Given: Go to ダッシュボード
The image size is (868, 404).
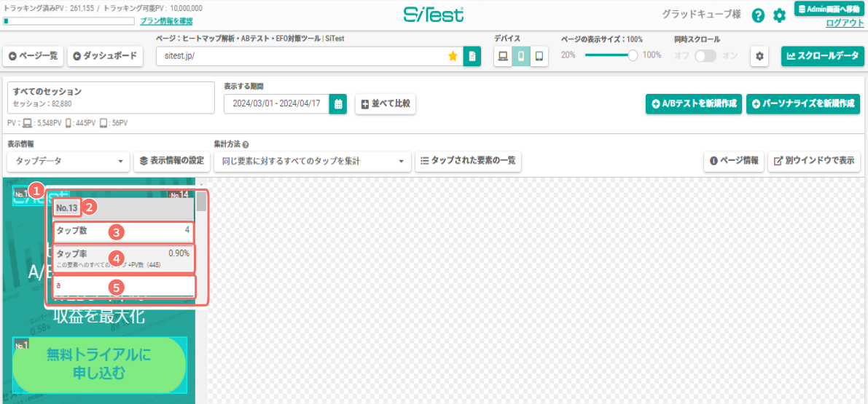Looking at the screenshot, I should (x=105, y=56).
